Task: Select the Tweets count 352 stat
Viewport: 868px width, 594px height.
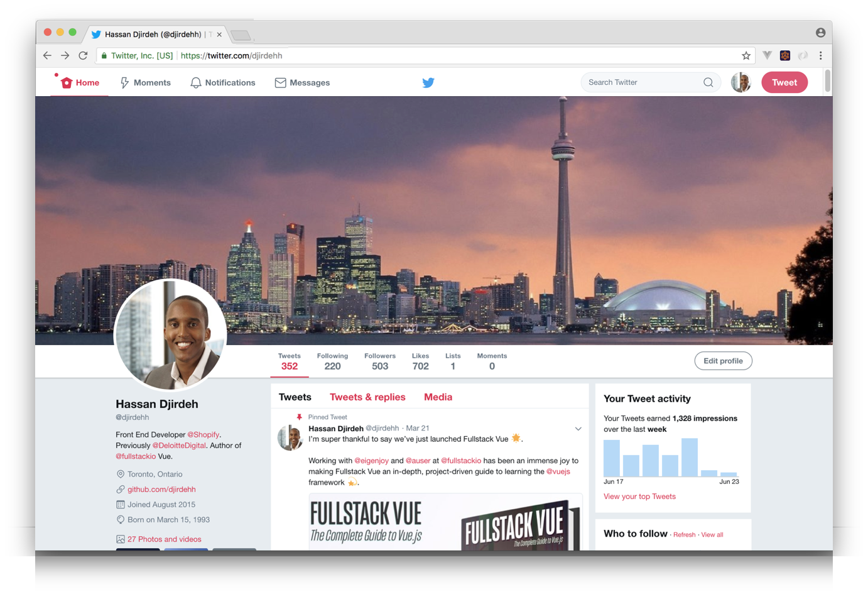Action: click(290, 361)
